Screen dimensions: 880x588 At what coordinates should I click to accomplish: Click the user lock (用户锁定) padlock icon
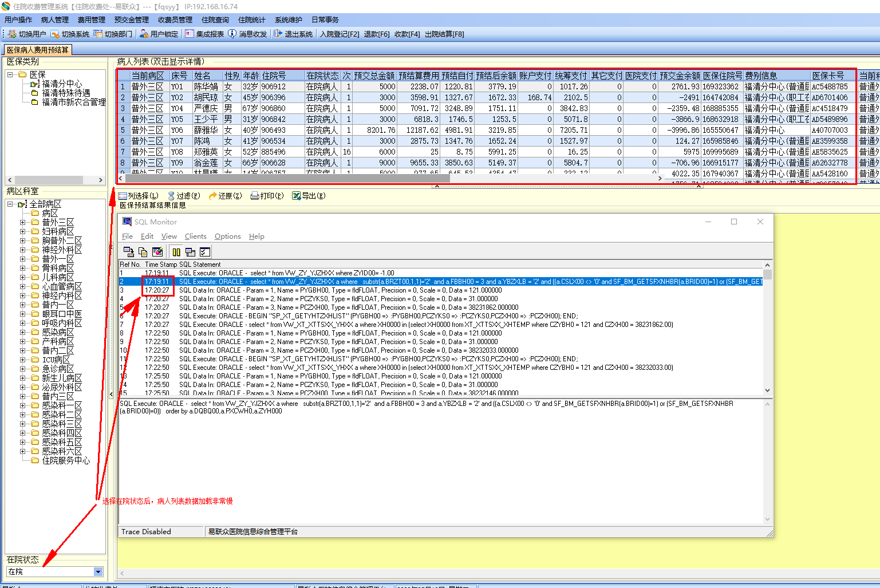pyautogui.click(x=144, y=34)
